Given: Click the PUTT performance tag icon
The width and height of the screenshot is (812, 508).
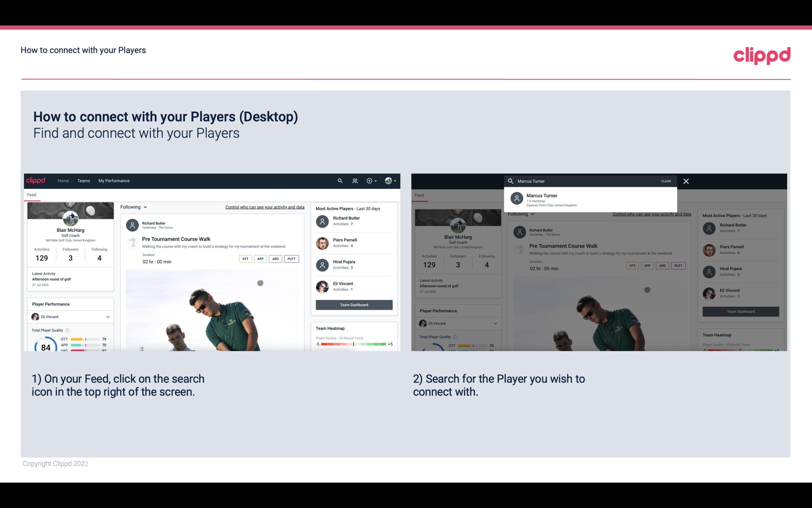Looking at the screenshot, I should pos(291,259).
